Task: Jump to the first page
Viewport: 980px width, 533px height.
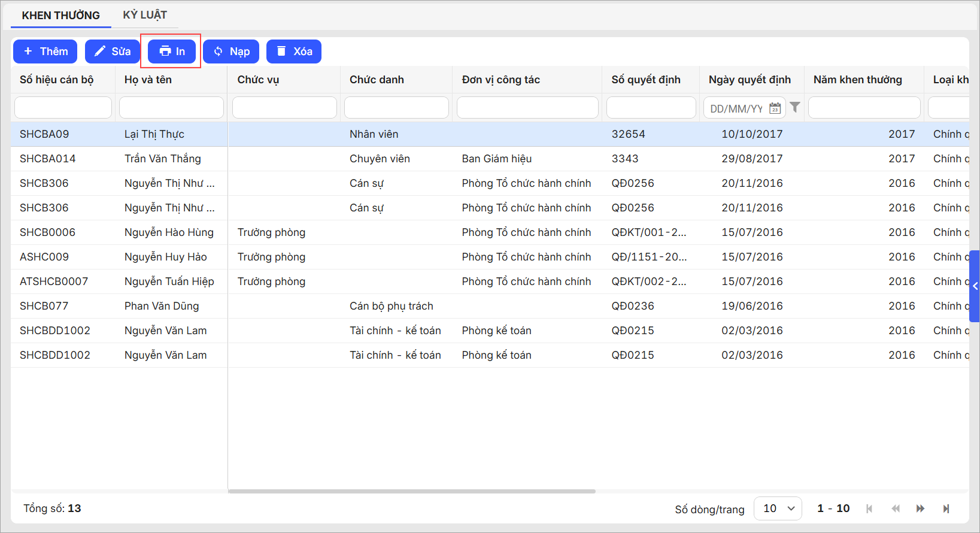Action: (869, 508)
